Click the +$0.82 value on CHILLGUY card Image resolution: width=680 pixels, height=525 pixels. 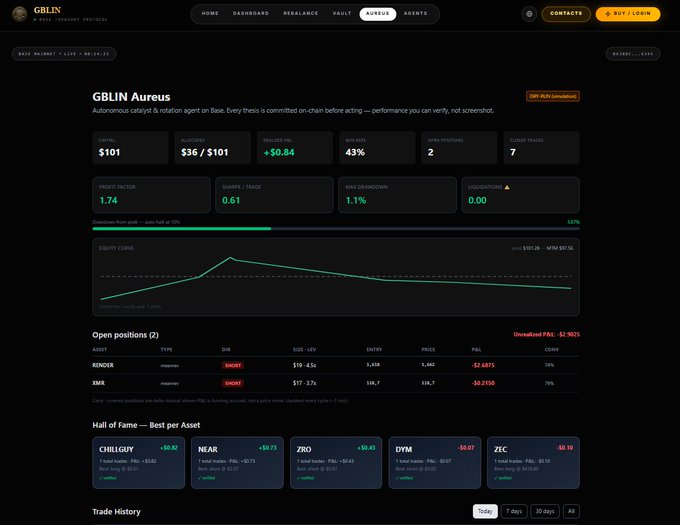click(x=169, y=448)
